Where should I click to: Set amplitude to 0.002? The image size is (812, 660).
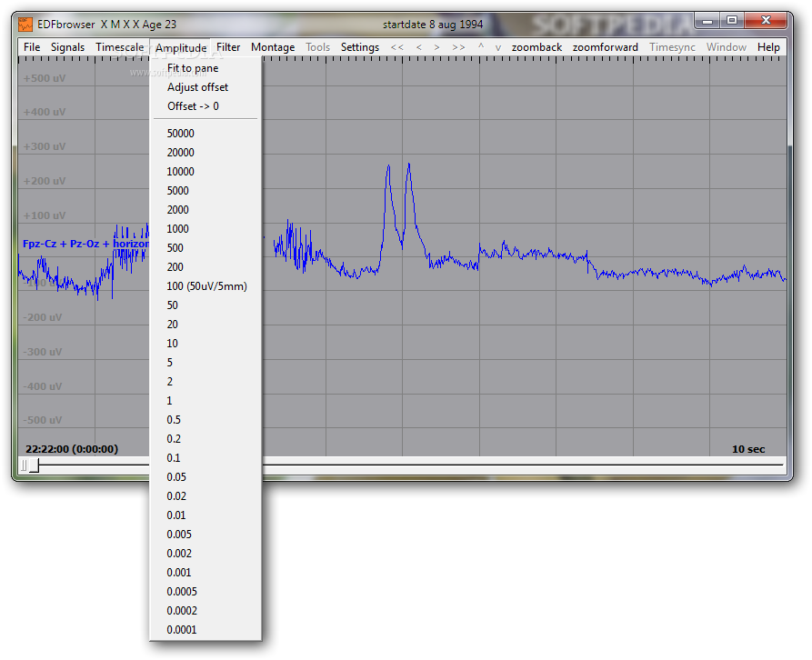206,554
